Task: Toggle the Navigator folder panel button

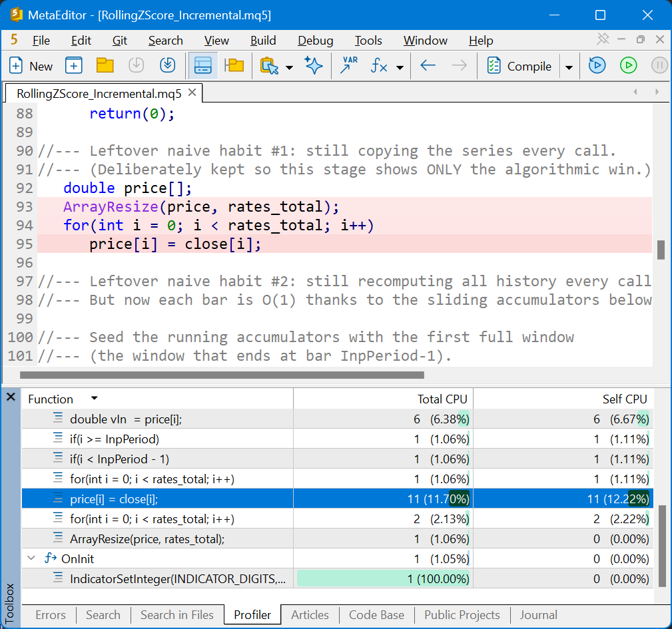Action: pos(234,65)
